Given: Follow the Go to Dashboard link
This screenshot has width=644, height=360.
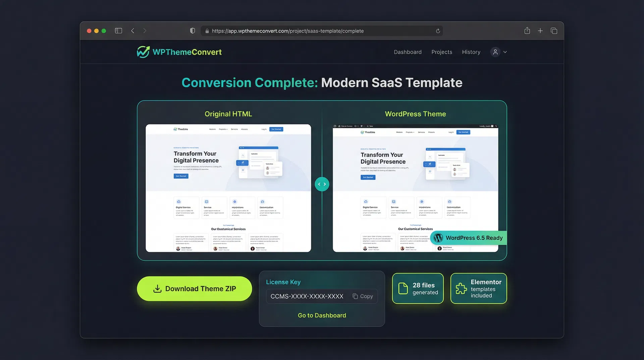Looking at the screenshot, I should click(x=322, y=315).
